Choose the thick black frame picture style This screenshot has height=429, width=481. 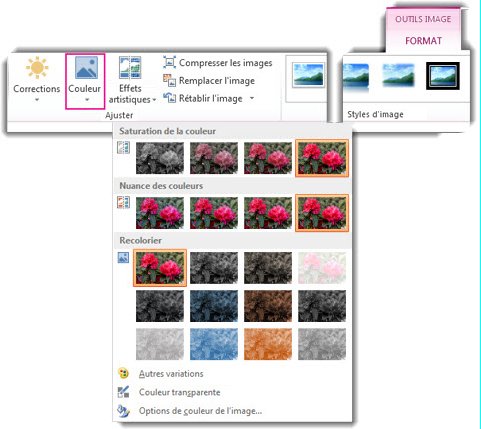443,76
